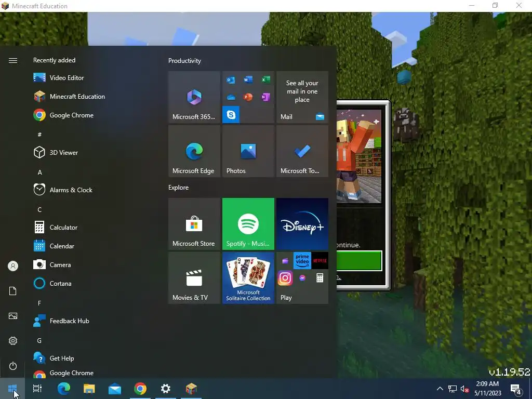Image resolution: width=532 pixels, height=399 pixels.
Task: Open the Microsoft 365 tile
Action: pos(194,97)
